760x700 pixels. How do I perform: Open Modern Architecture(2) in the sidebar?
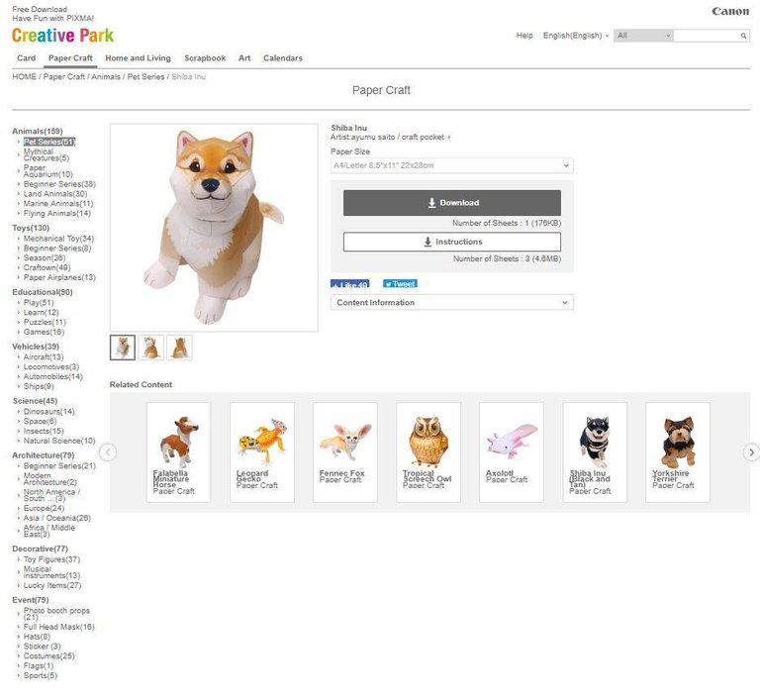pyautogui.click(x=49, y=479)
